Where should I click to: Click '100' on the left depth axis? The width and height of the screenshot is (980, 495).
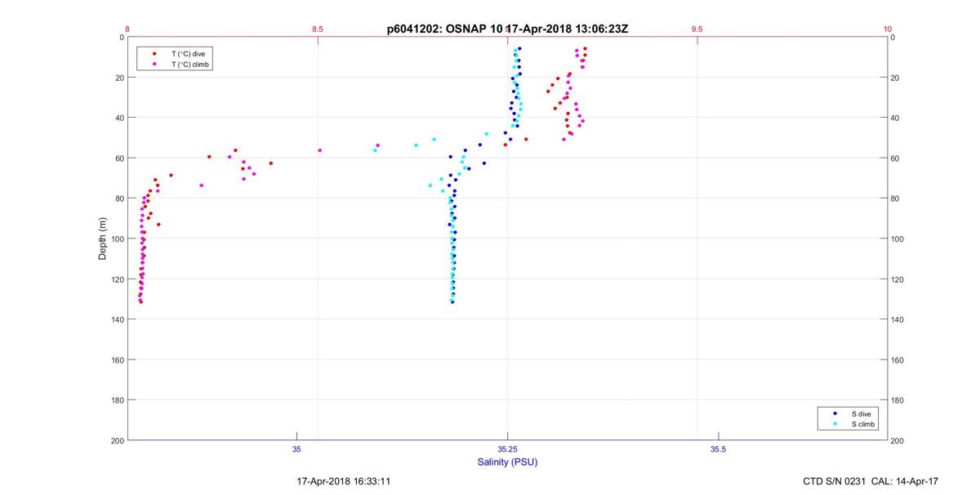tap(118, 239)
